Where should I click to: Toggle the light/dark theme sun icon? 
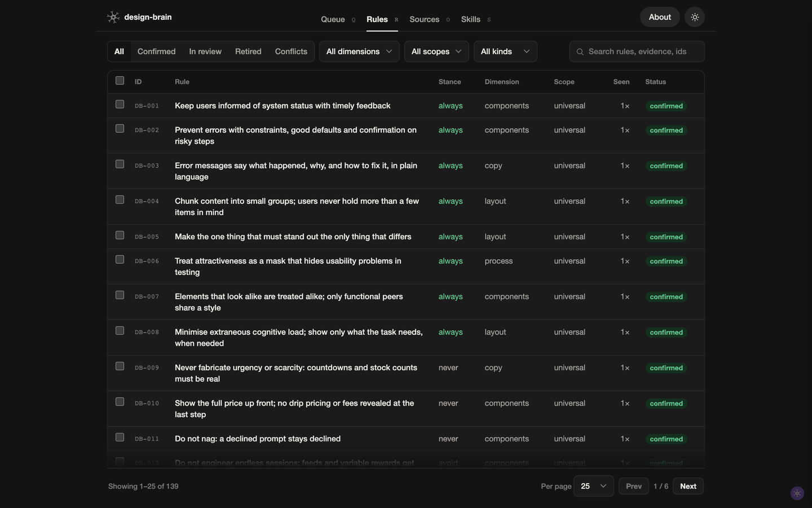click(695, 17)
